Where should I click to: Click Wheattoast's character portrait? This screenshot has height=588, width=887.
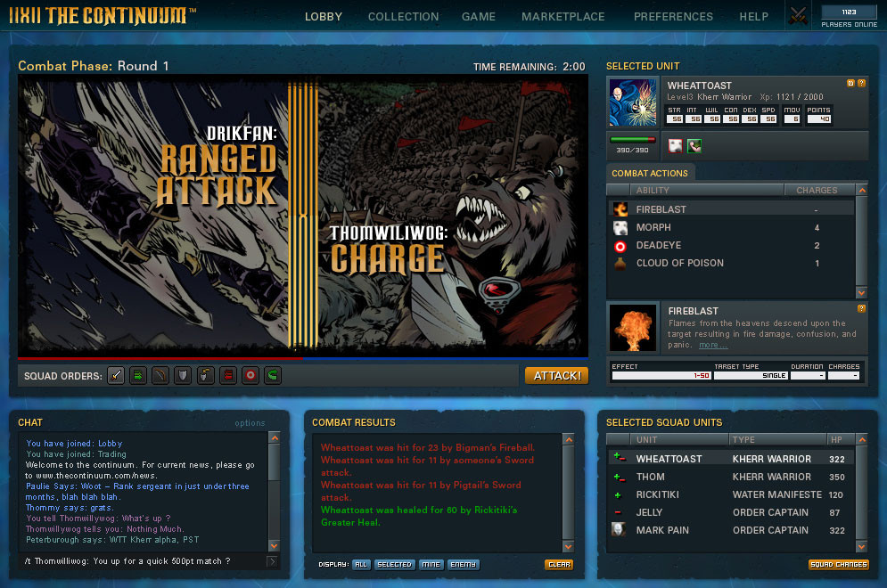pos(632,102)
